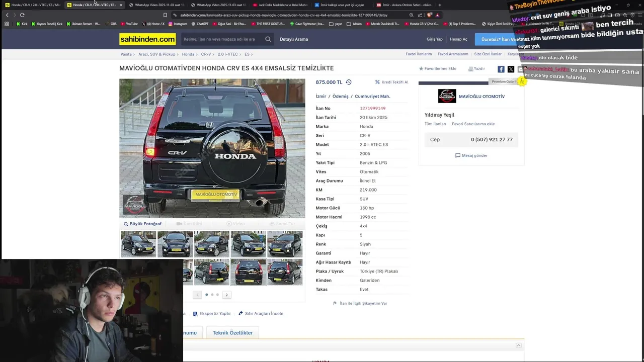Click Favori Satıcılarıma ekle link
Viewport: 644px width, 362px height.
pyautogui.click(x=473, y=124)
